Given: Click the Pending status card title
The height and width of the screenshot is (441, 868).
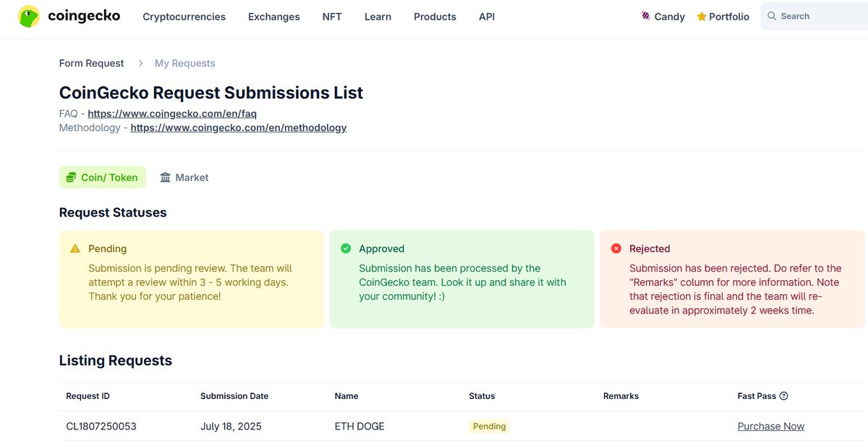Looking at the screenshot, I should click(x=107, y=248).
